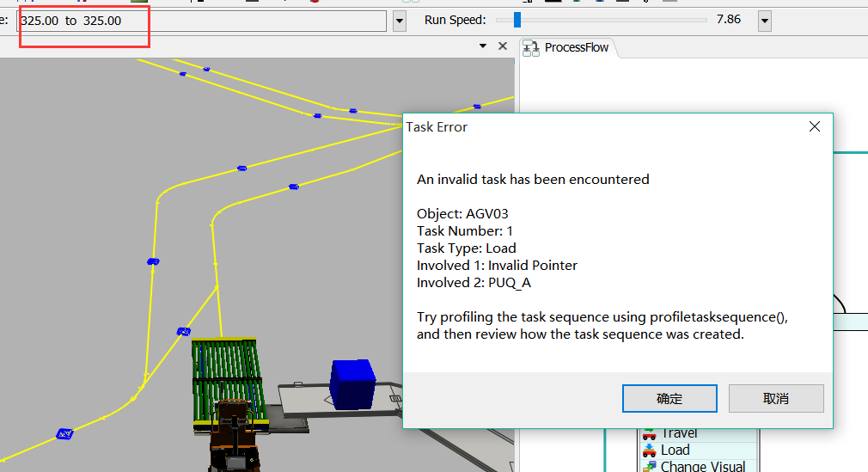Open the simulation time dropdown
The height and width of the screenshot is (472, 868).
(400, 21)
